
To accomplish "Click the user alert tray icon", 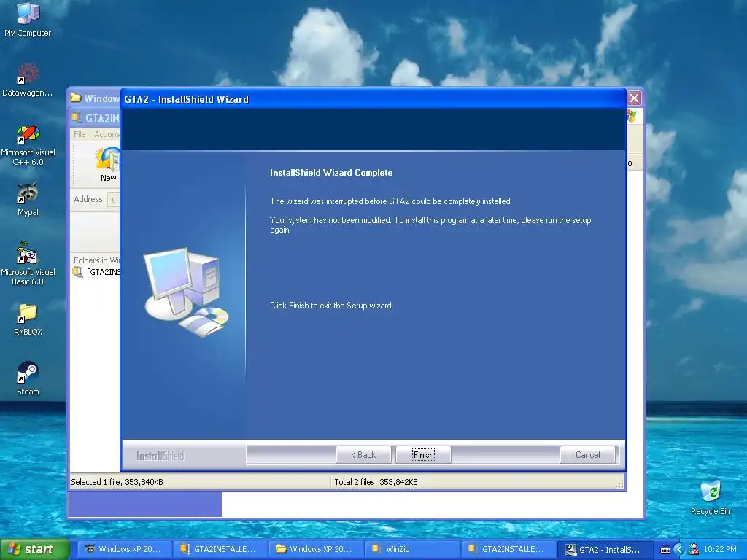I will pos(694,550).
